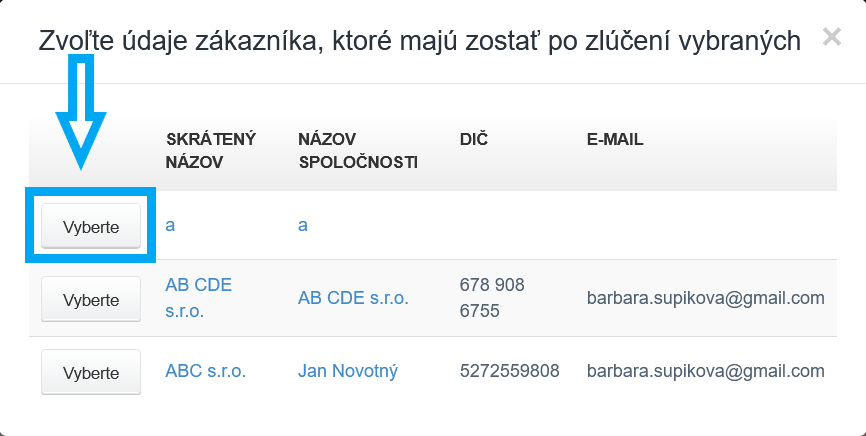Screen dimensions: 866x436
Task: Click the Názov spoločnosti column header
Action: coord(357,150)
